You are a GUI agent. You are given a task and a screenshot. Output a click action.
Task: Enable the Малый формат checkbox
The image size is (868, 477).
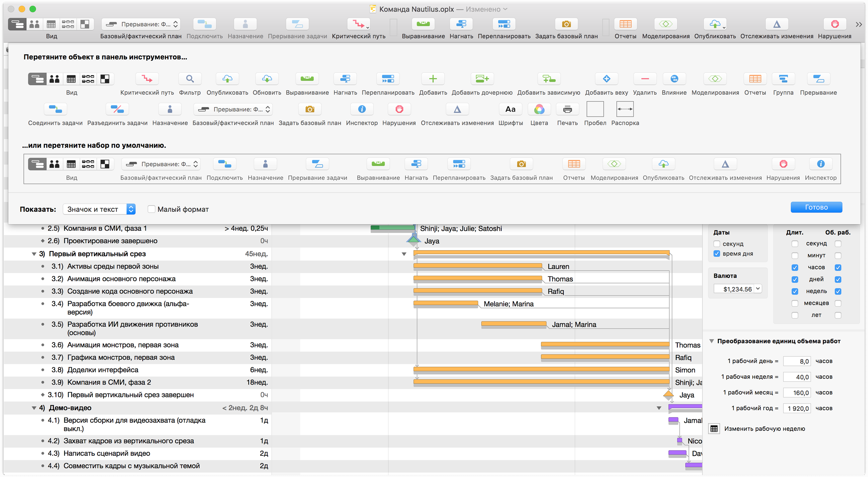pyautogui.click(x=151, y=209)
